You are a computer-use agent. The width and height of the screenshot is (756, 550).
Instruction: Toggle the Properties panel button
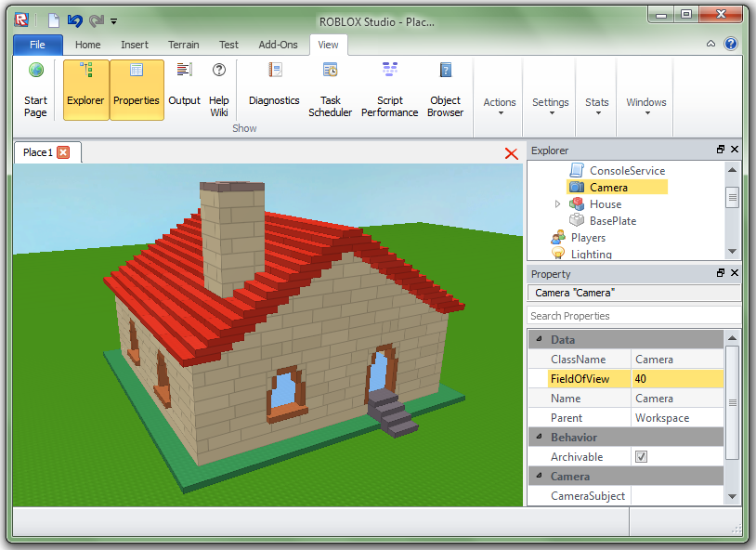pyautogui.click(x=137, y=90)
